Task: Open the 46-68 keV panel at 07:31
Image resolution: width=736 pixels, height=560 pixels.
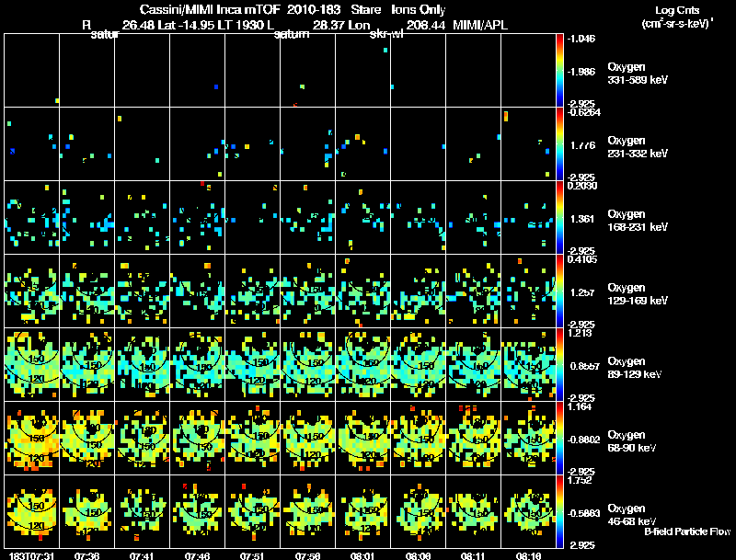Action: pos(32,512)
